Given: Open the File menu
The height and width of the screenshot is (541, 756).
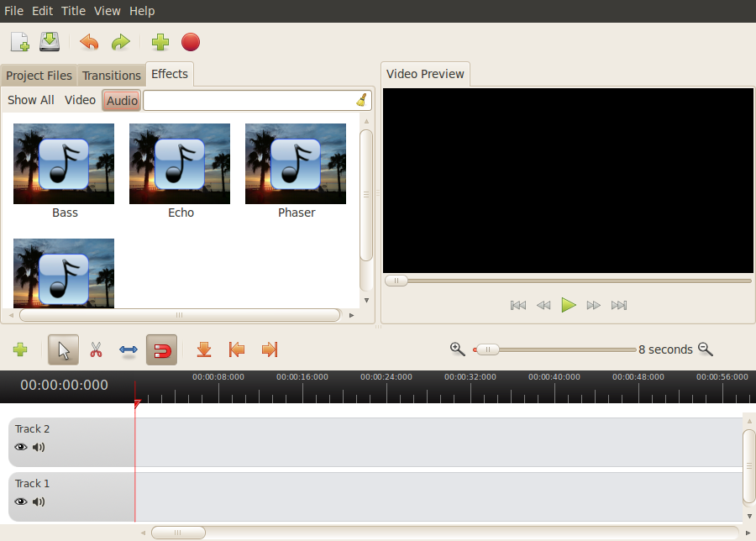Looking at the screenshot, I should coord(13,11).
